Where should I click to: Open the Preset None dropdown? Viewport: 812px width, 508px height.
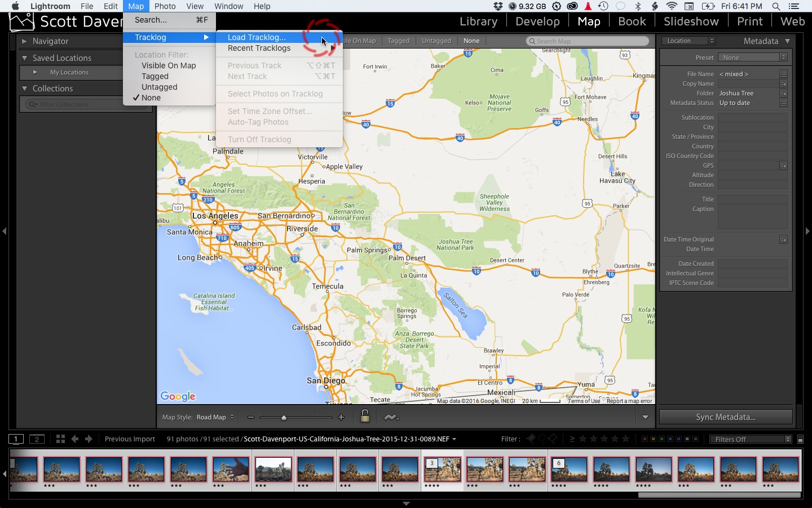(753, 58)
